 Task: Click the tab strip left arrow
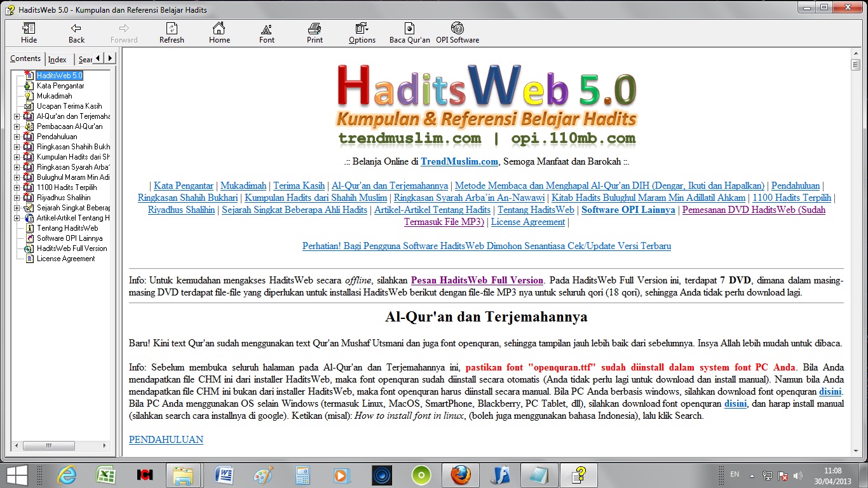click(99, 58)
